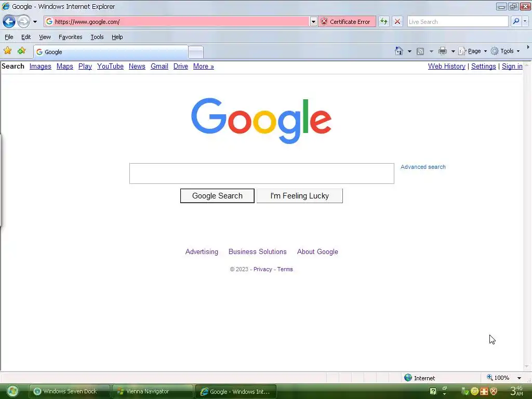This screenshot has width=532, height=399.
Task: Click the Live Search magnifier icon
Action: point(516,21)
